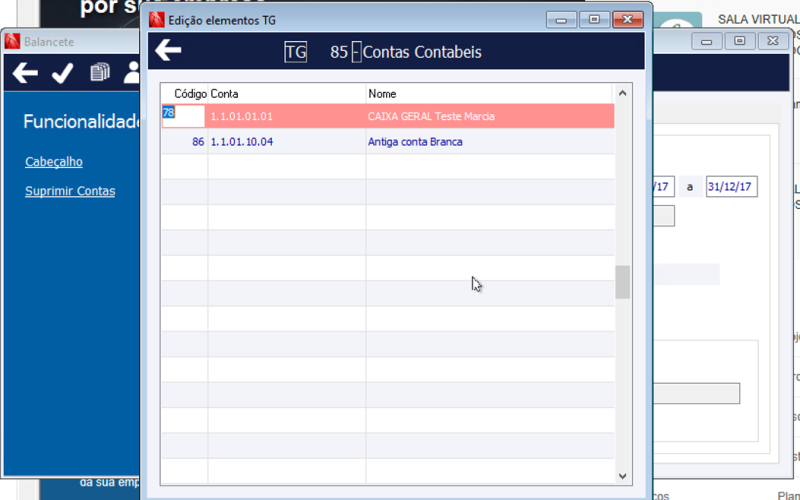
Task: Click scrollbar down arrow in accounts table
Action: point(622,476)
